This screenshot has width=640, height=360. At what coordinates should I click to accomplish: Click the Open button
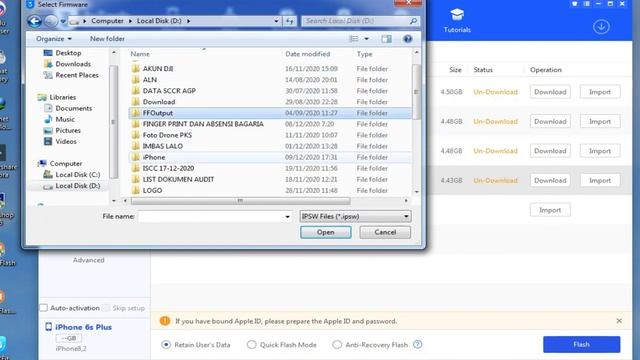[x=325, y=232]
